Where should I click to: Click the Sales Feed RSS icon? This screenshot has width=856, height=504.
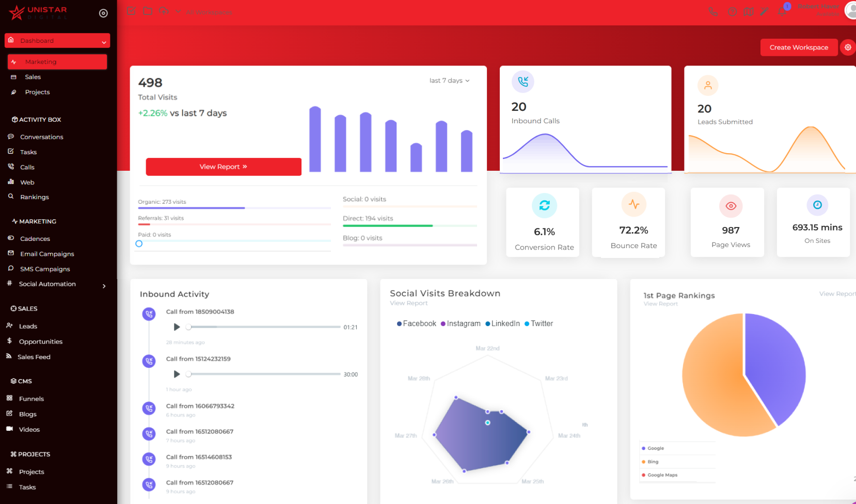[9, 356]
